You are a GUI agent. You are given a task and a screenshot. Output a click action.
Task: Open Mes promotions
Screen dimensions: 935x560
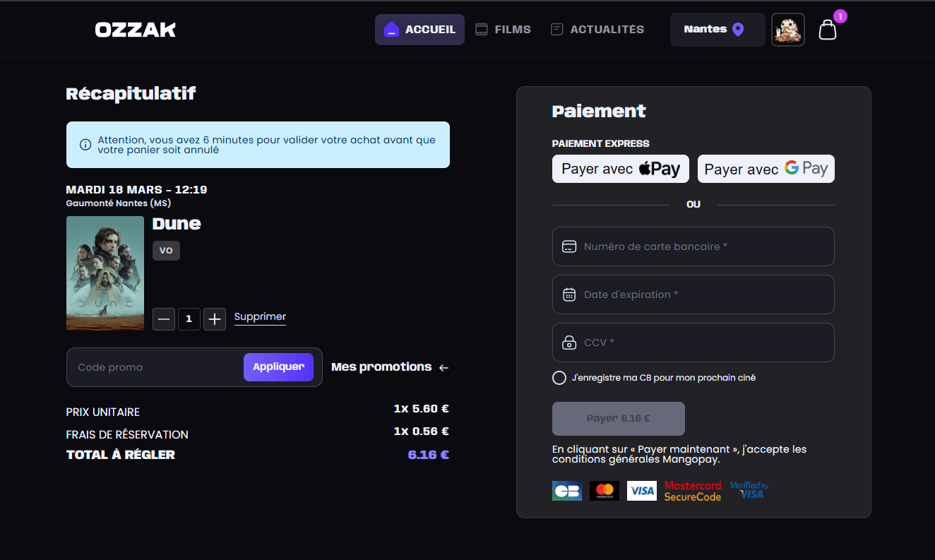pos(390,367)
